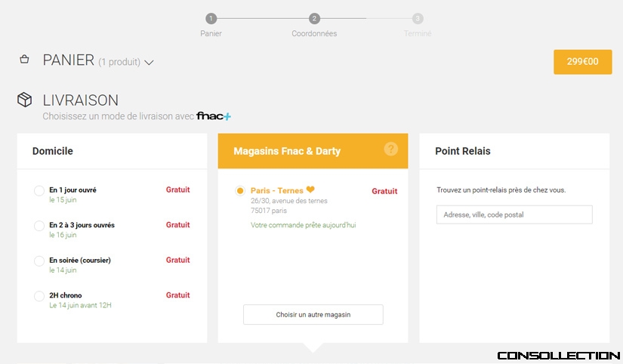The image size is (623, 364).
Task: Click 'Votre commande prête aujourd'hui' message
Action: tap(303, 225)
